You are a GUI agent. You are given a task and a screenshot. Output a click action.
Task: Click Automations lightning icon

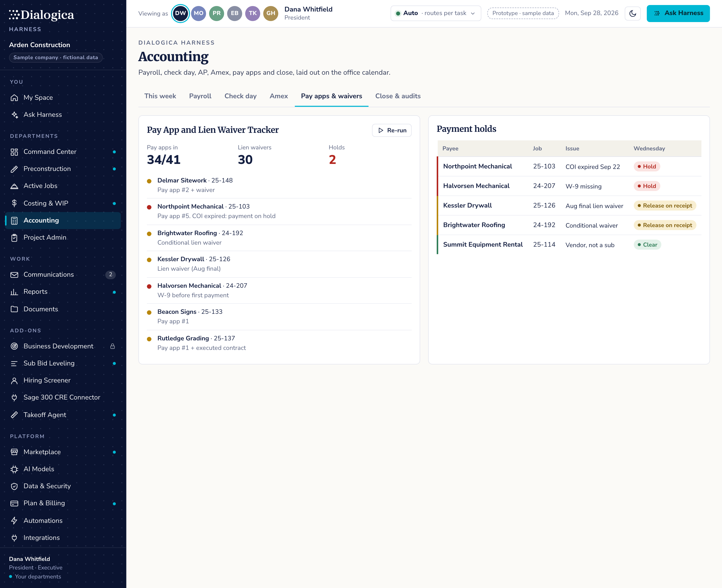(x=14, y=521)
